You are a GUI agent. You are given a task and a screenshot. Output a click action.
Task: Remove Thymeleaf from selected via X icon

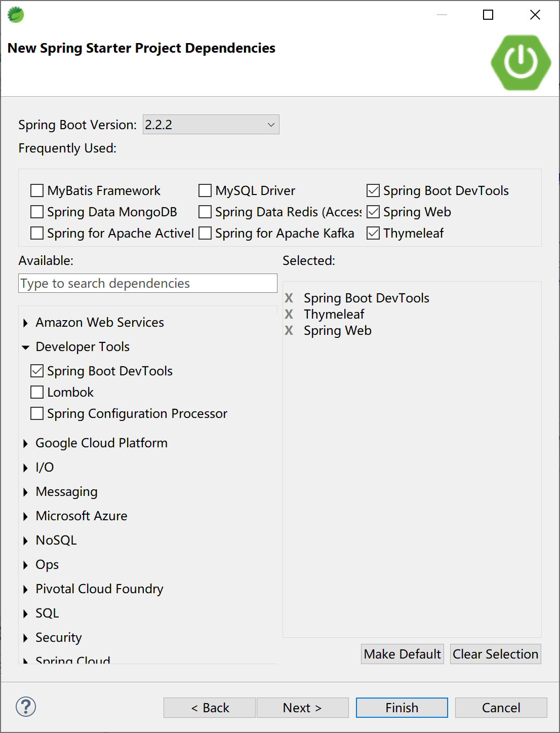pos(289,314)
